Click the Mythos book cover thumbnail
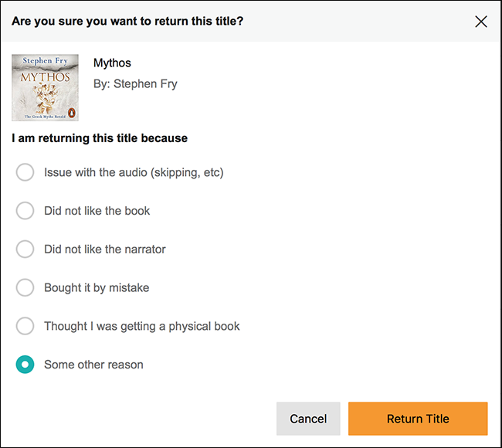 click(45, 87)
